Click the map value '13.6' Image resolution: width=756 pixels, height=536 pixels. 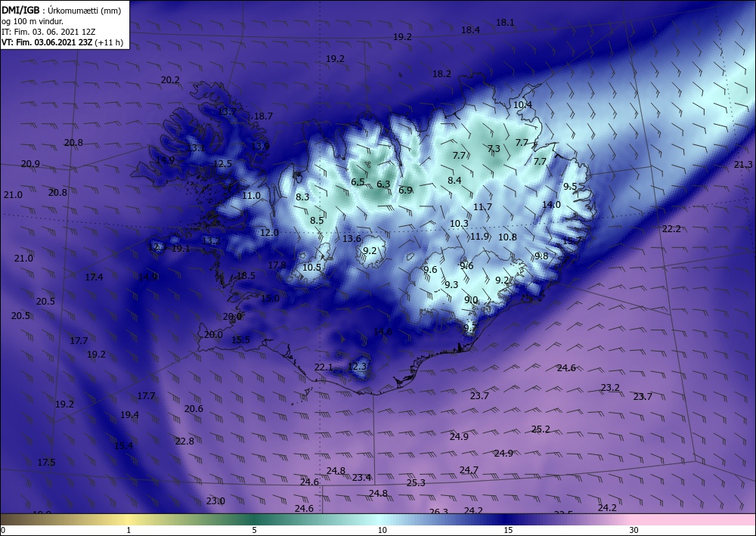(x=352, y=239)
